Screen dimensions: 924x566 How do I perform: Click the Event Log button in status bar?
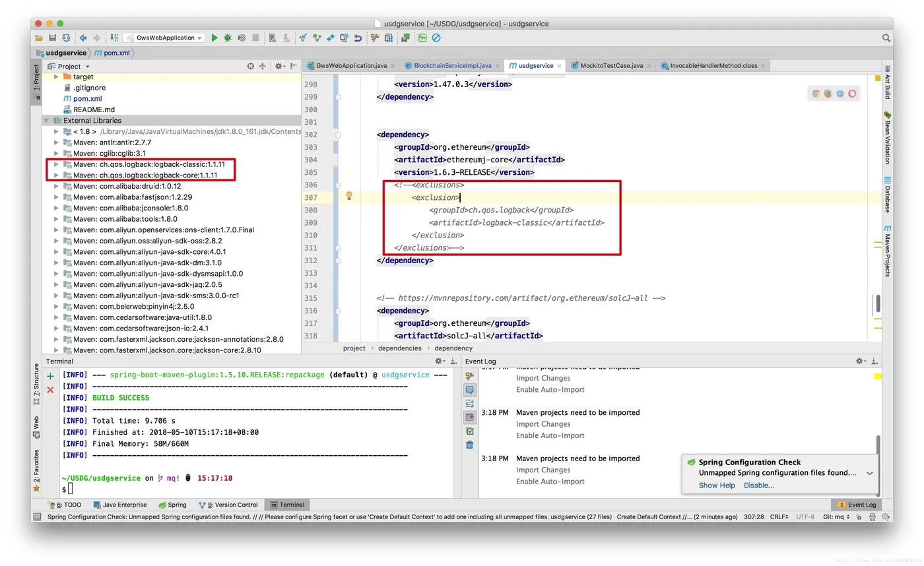[857, 505]
